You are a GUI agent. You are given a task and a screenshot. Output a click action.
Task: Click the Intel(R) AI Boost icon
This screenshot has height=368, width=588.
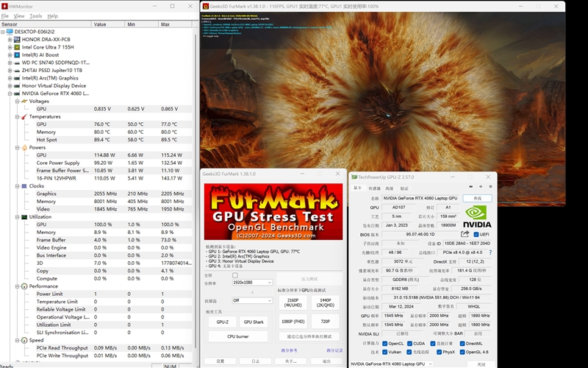[17, 54]
